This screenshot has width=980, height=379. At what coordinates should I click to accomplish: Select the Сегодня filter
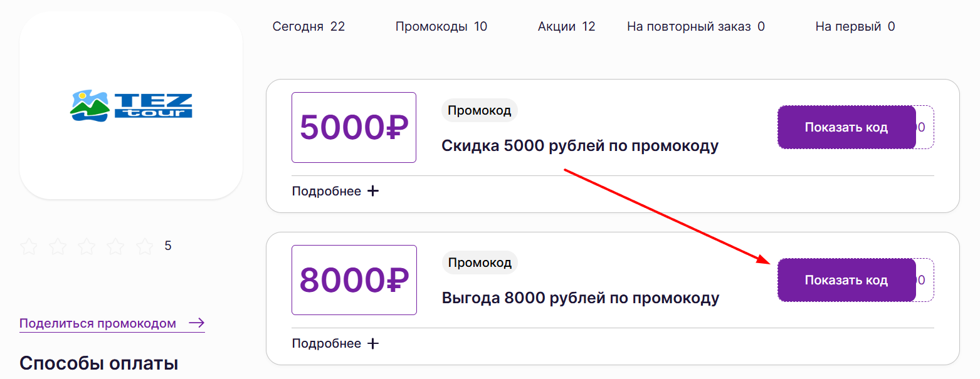308,26
